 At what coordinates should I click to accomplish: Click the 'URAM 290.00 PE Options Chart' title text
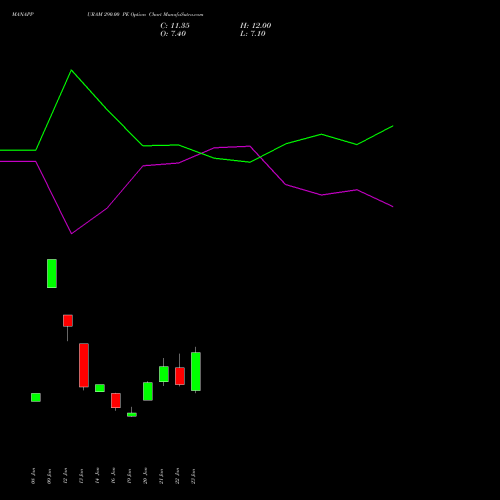point(124,14)
